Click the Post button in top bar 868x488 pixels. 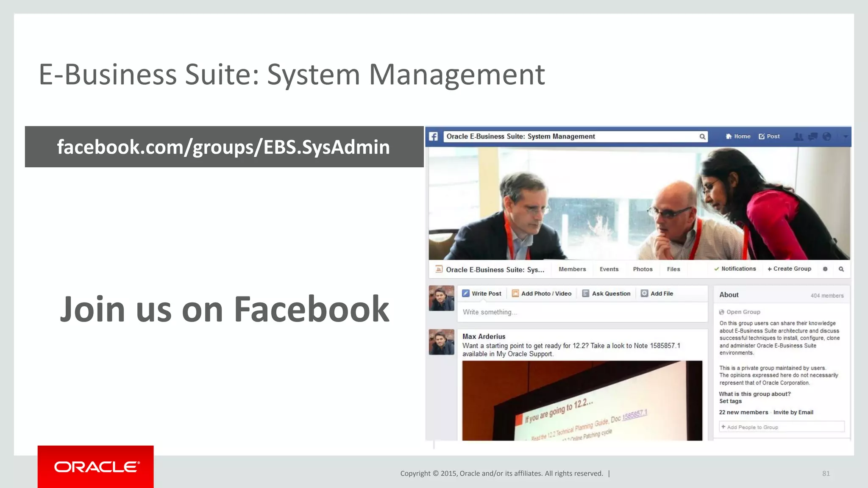(x=769, y=136)
